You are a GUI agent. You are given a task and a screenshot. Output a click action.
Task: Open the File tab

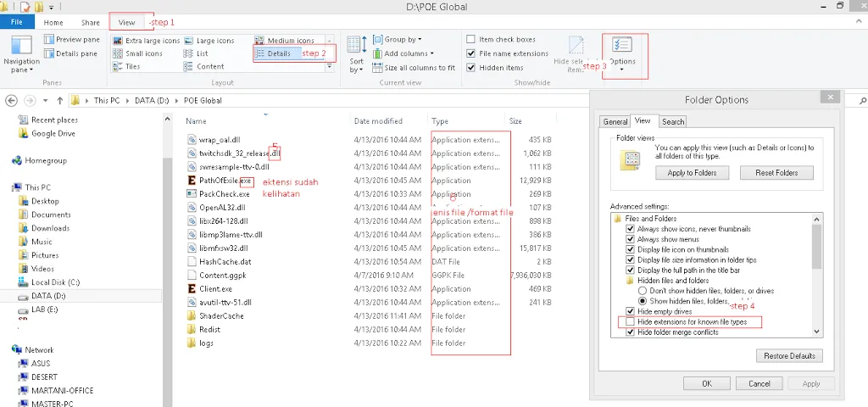(17, 22)
